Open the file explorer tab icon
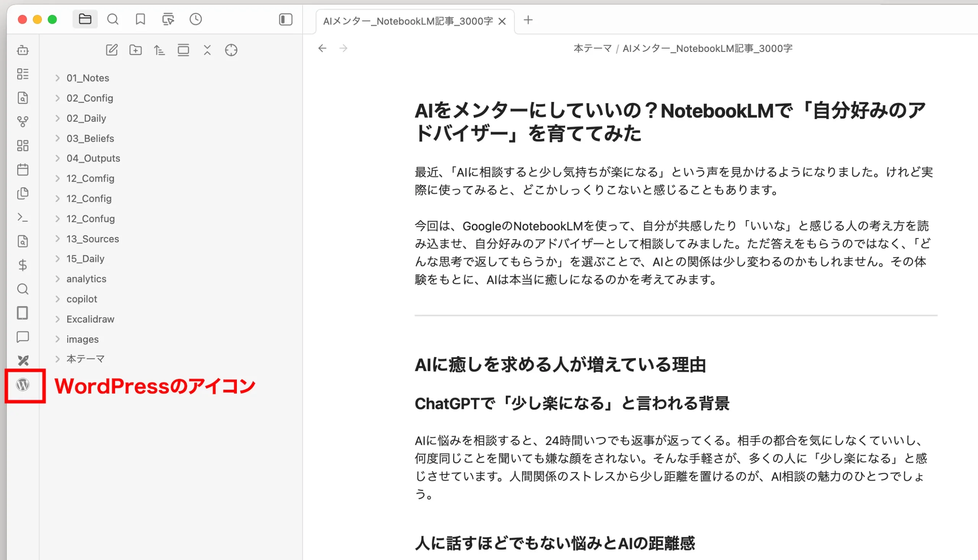Image resolution: width=978 pixels, height=560 pixels. point(85,19)
